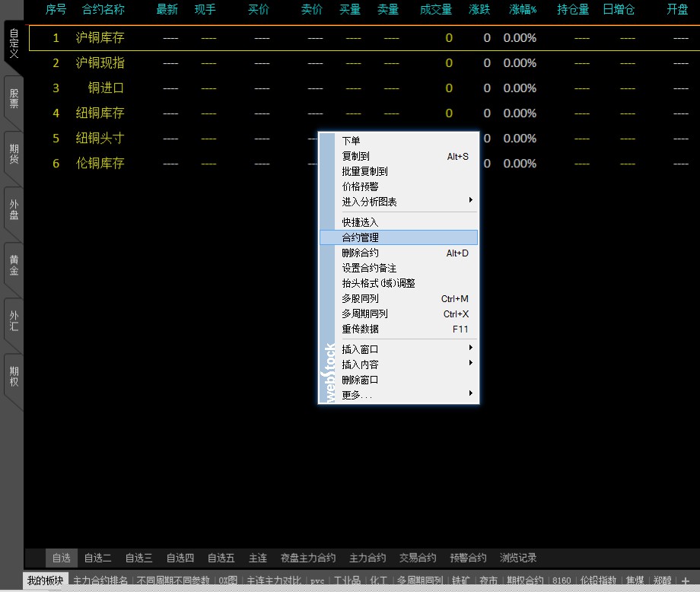The height and width of the screenshot is (592, 700).
Task: Switch to the 黄金 side tab
Action: pyautogui.click(x=13, y=266)
